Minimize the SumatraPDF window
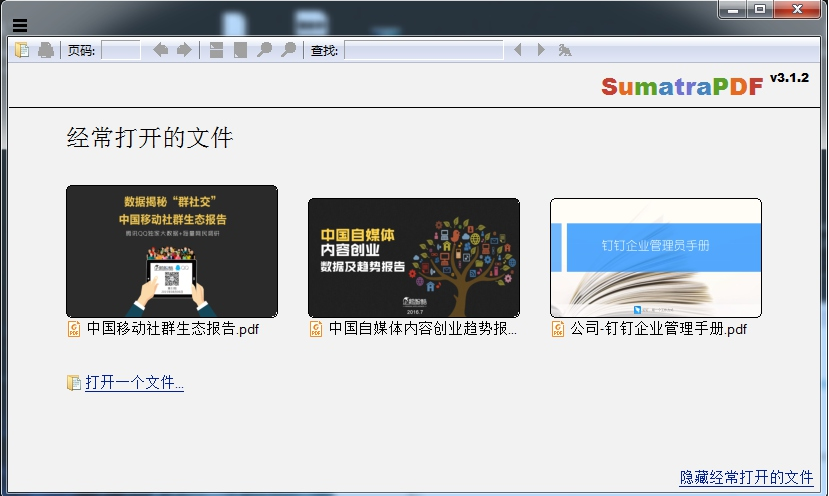This screenshot has height=496, width=829. tap(732, 9)
